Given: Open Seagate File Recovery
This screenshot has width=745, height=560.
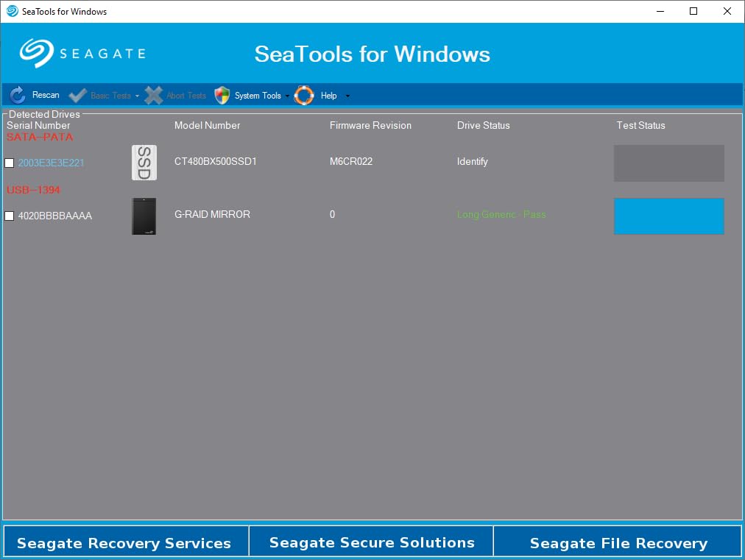Looking at the screenshot, I should point(618,542).
